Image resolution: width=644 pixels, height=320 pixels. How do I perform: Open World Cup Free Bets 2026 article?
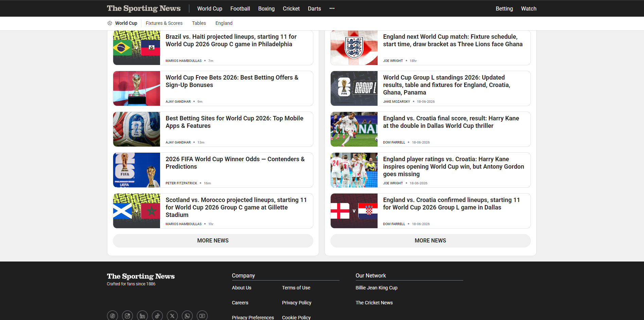(x=232, y=81)
